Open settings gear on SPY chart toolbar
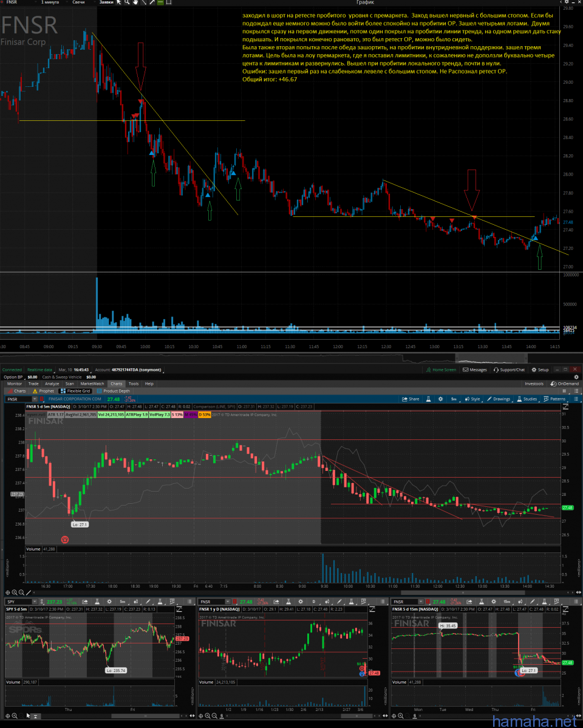The image size is (583, 728). [x=109, y=602]
